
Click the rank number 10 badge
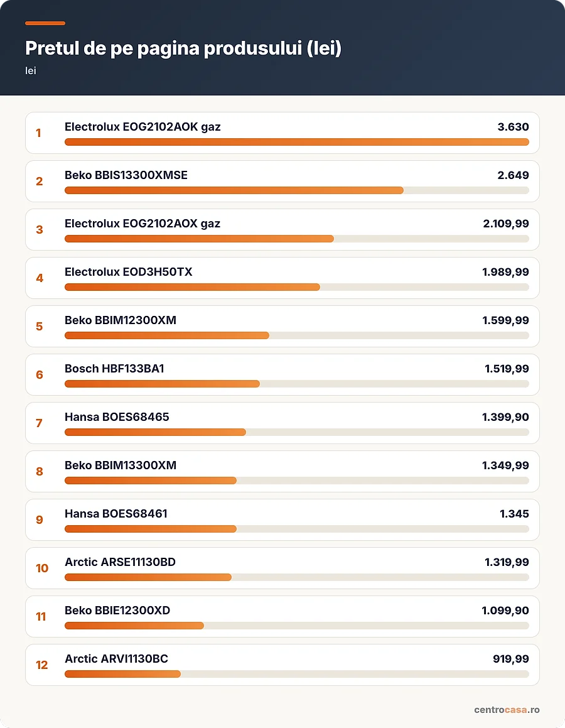tap(42, 568)
